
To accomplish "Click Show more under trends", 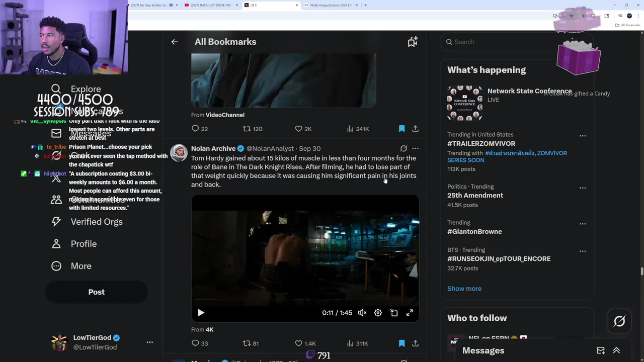I will 464,289.
